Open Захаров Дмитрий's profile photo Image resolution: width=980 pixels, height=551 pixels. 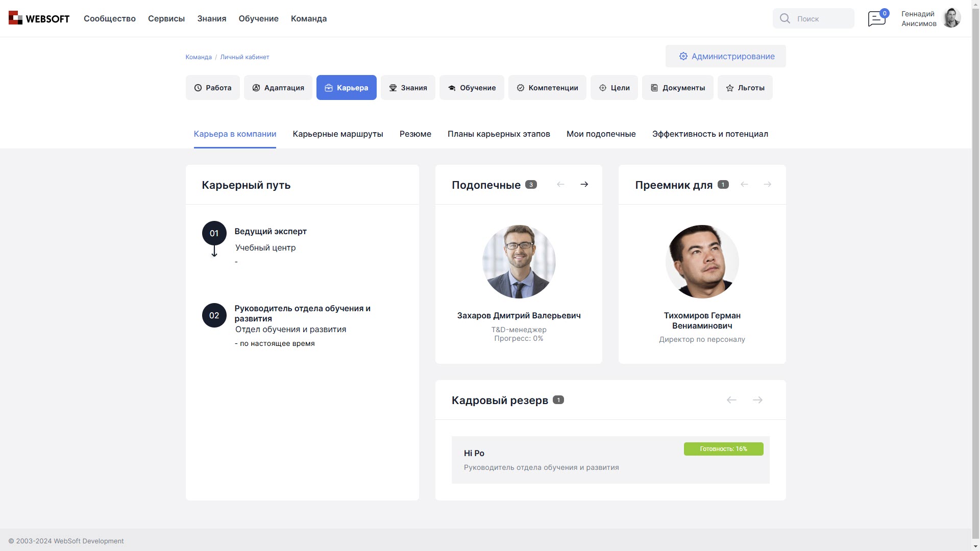pos(519,261)
